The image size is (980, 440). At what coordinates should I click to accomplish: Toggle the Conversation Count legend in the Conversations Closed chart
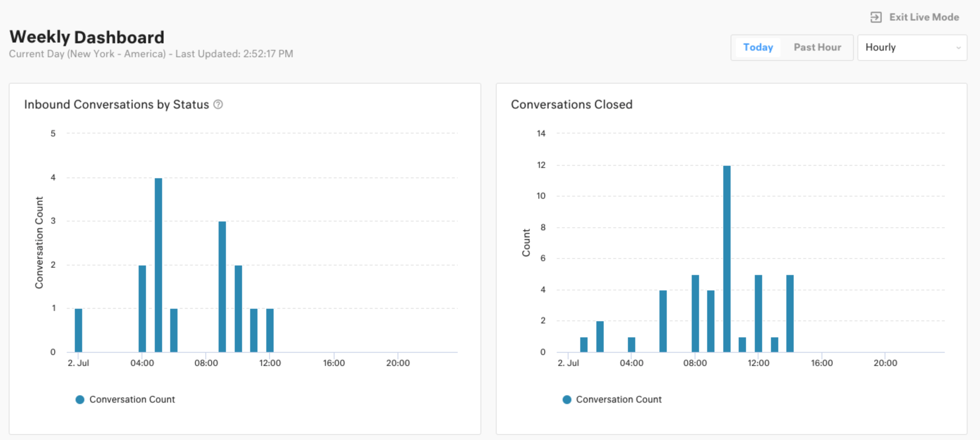pyautogui.click(x=612, y=399)
